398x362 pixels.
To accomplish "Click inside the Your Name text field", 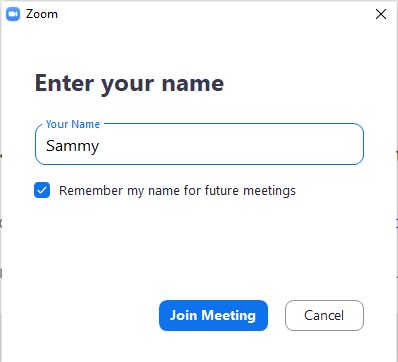I will pos(199,144).
